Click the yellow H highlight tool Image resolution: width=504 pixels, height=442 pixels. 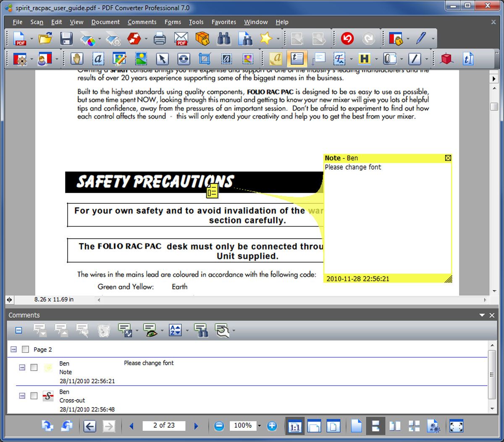pos(364,59)
